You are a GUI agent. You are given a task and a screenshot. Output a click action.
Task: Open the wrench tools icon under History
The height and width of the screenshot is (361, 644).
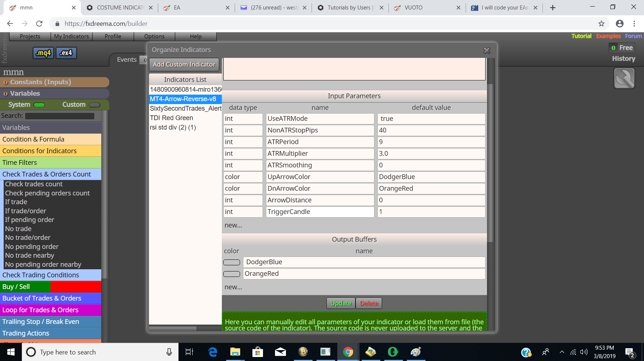tap(624, 78)
